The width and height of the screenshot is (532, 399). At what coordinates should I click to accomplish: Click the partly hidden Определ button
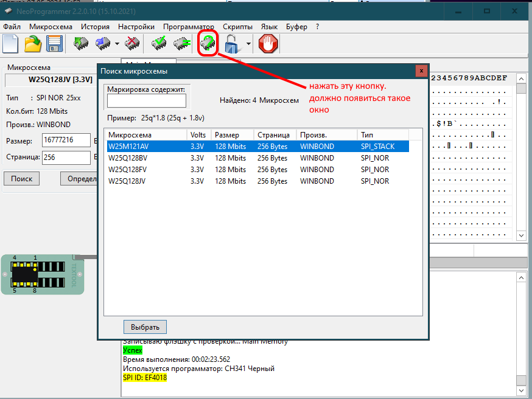click(x=79, y=179)
